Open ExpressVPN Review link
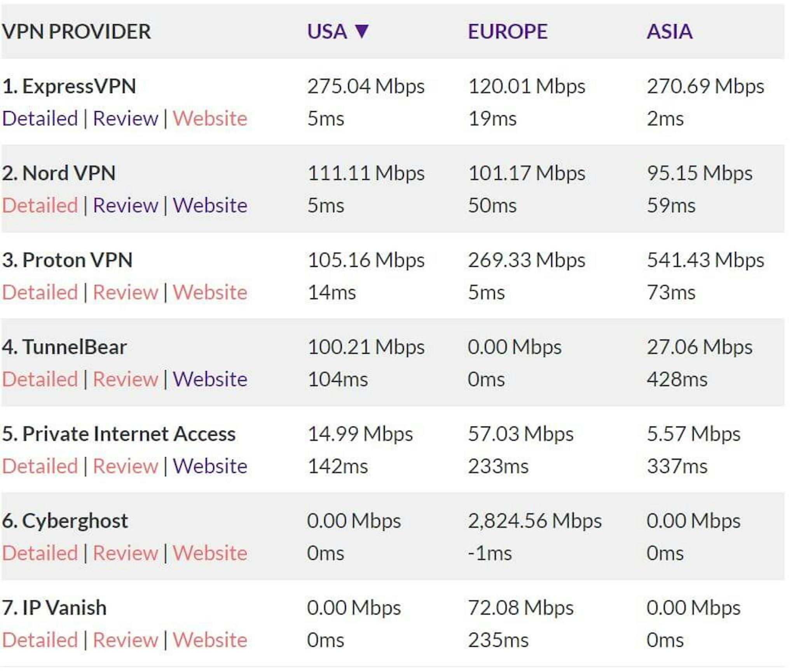This screenshot has height=672, width=796. pos(126,118)
